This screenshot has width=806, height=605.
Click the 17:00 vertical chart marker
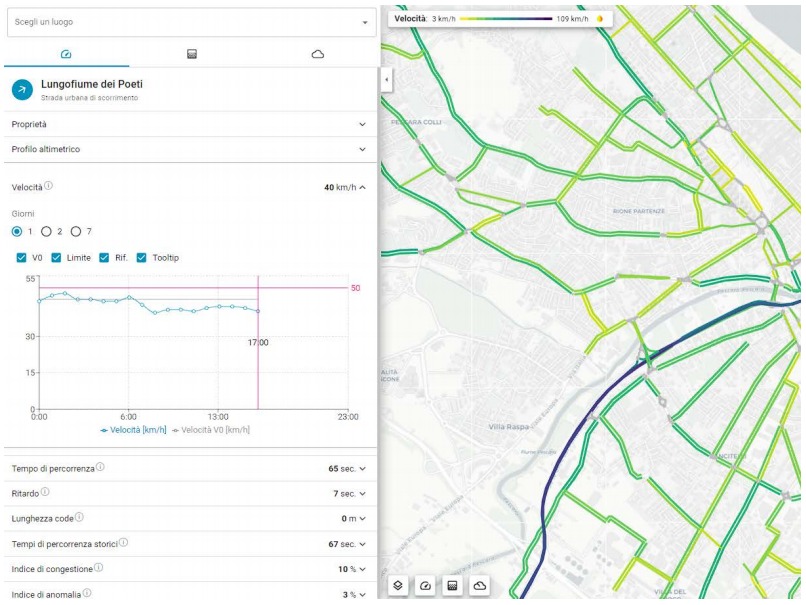click(258, 342)
